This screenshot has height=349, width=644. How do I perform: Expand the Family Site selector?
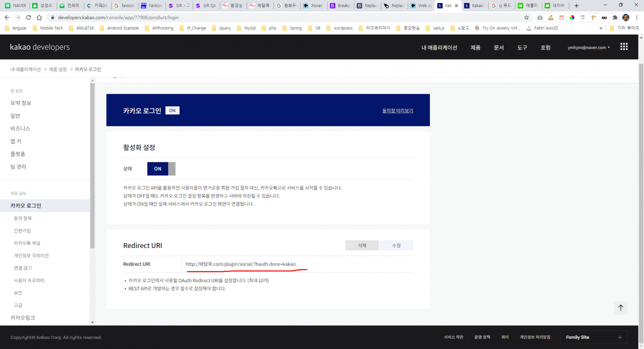(x=593, y=337)
